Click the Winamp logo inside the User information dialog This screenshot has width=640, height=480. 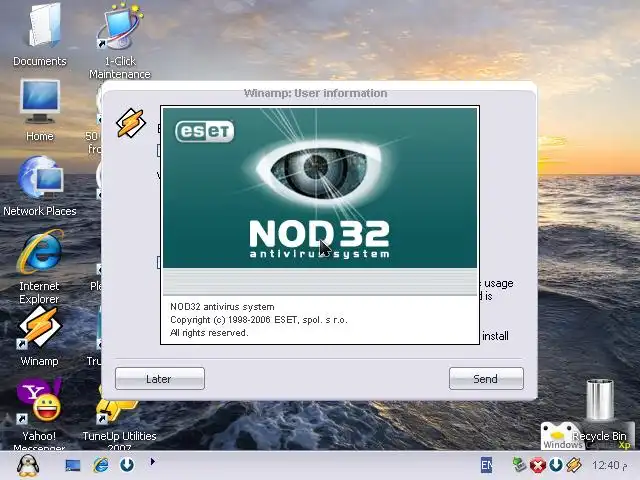click(x=131, y=123)
